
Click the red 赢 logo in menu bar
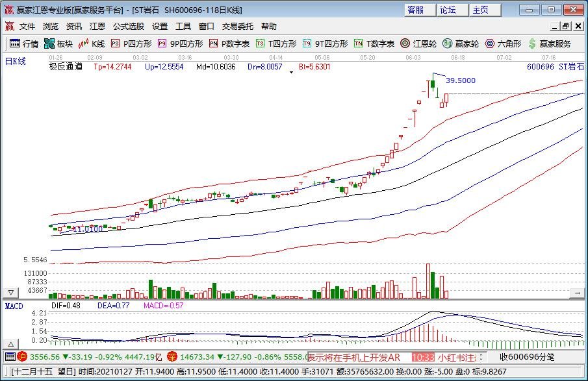pos(9,26)
